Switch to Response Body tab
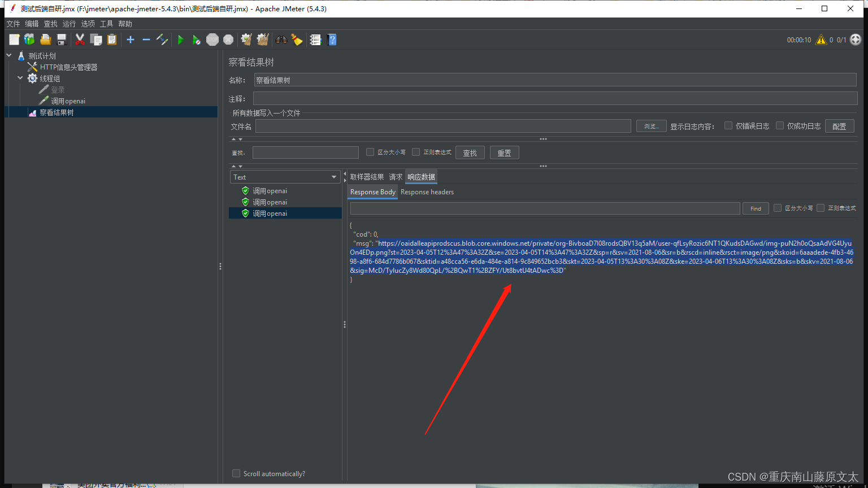868x488 pixels. [373, 192]
